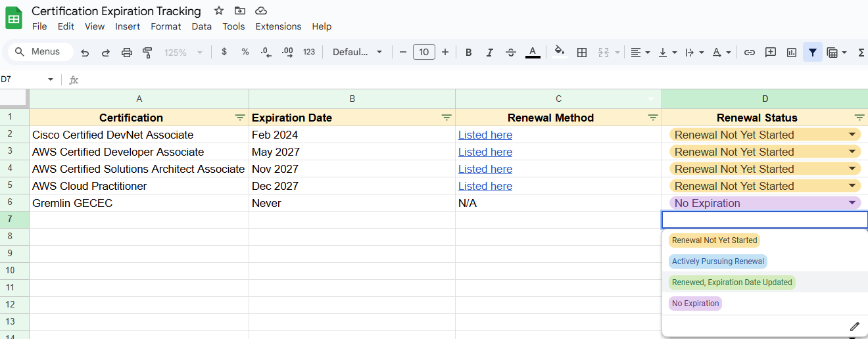Open the Default font dropdown
The height and width of the screenshot is (339, 868).
357,52
